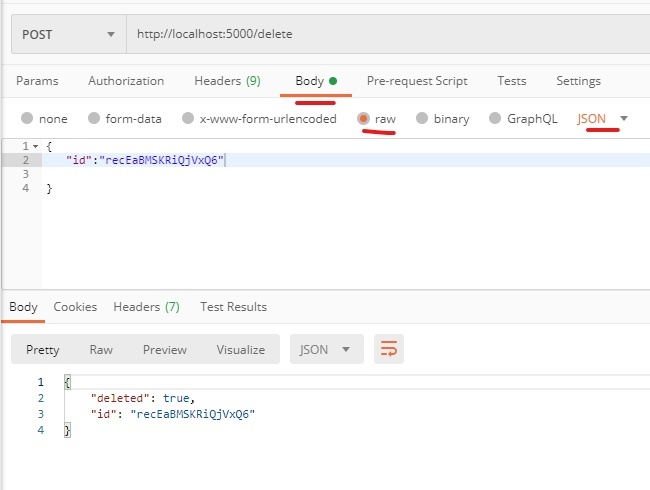
Task: Switch to the Params tab
Action: pyautogui.click(x=37, y=81)
